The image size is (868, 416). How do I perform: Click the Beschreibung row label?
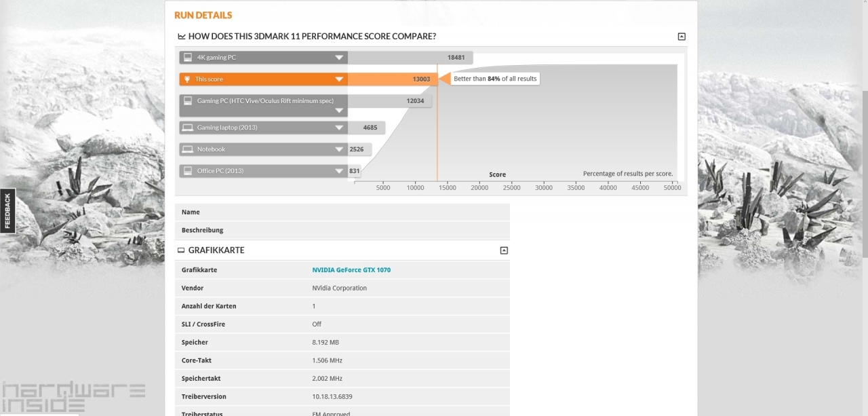click(x=202, y=231)
